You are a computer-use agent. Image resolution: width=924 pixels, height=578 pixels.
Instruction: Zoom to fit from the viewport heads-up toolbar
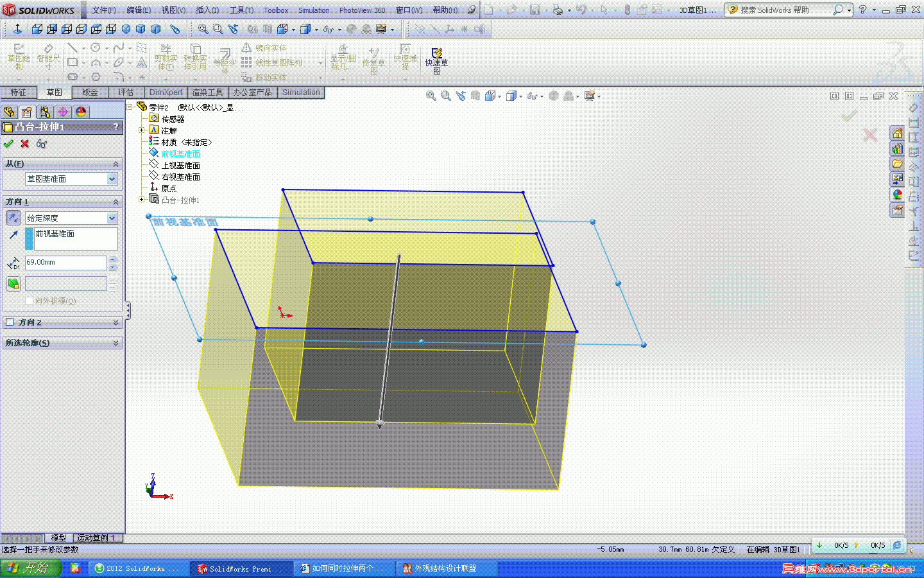(x=431, y=96)
